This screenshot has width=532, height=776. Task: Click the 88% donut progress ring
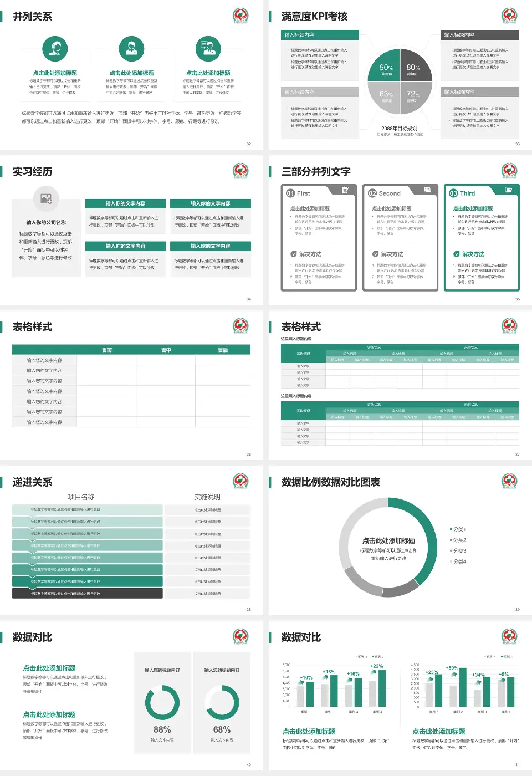tap(162, 702)
